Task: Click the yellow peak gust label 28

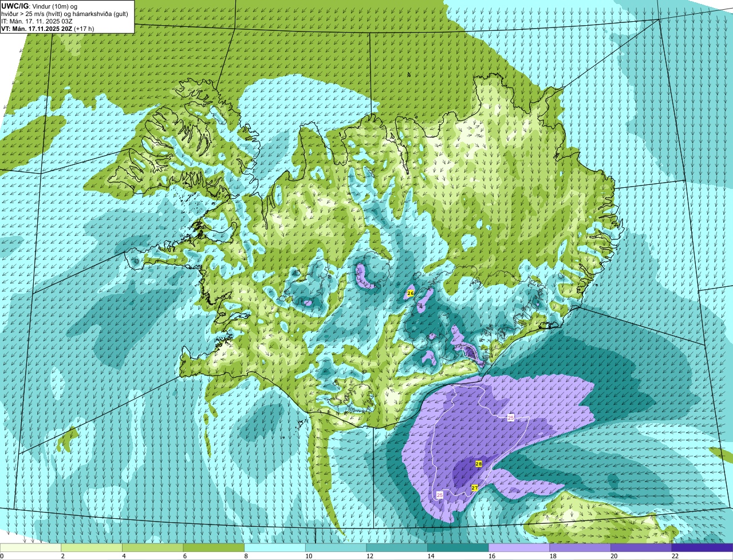Action: coord(479,464)
